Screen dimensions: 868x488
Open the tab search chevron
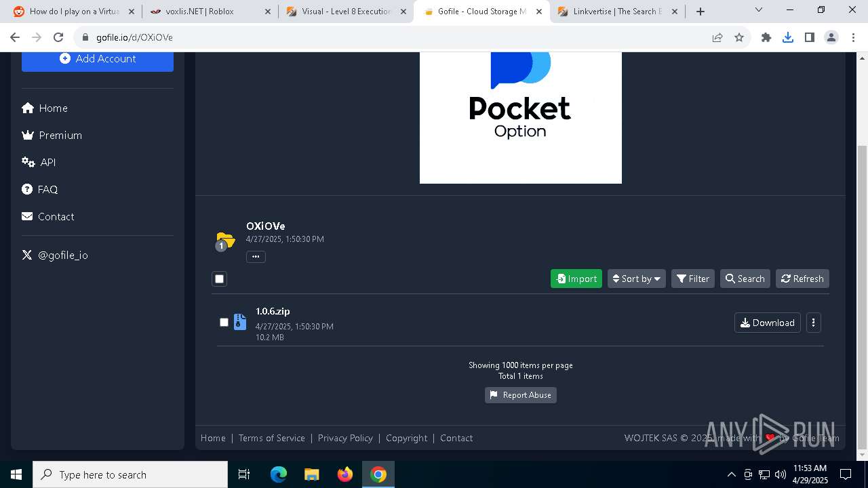[759, 9]
